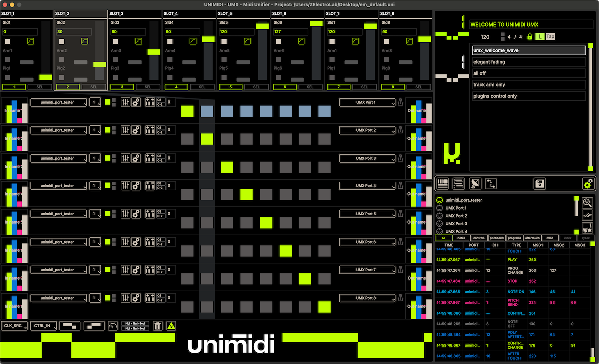The height and width of the screenshot is (364, 599).
Task: Toggle the green enable square on input row 1
Action: point(107,102)
